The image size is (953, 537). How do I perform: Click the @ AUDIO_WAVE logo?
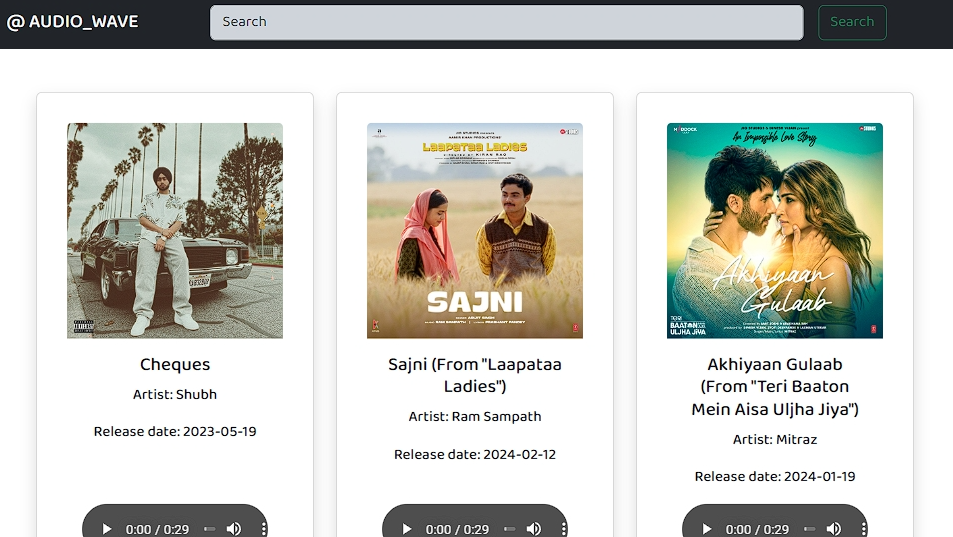pyautogui.click(x=72, y=22)
